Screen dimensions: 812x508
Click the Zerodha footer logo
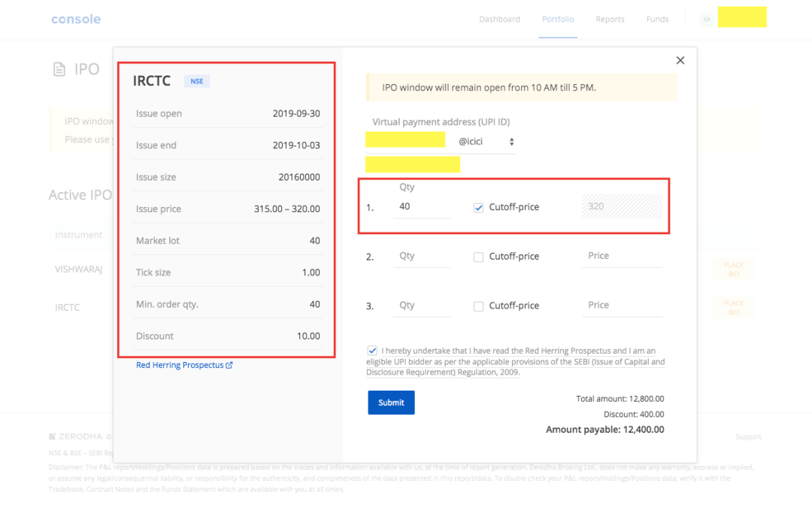(x=76, y=437)
